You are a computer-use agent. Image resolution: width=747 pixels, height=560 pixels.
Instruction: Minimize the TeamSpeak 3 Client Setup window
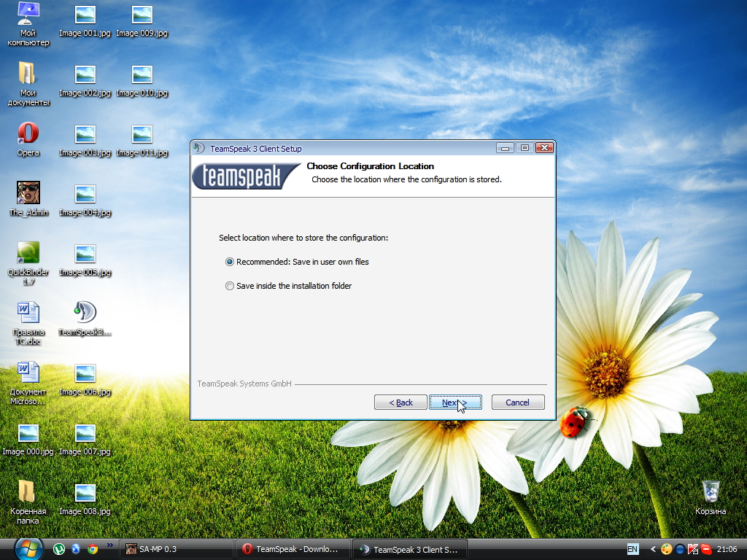point(505,148)
